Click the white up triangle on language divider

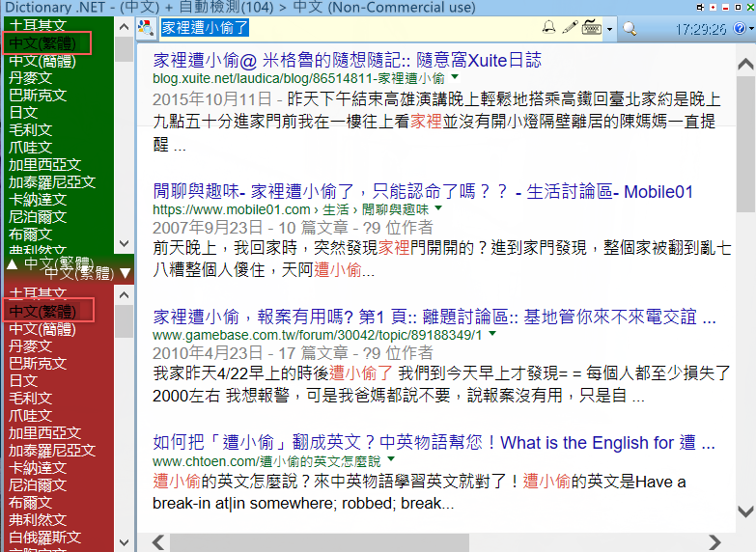point(12,263)
